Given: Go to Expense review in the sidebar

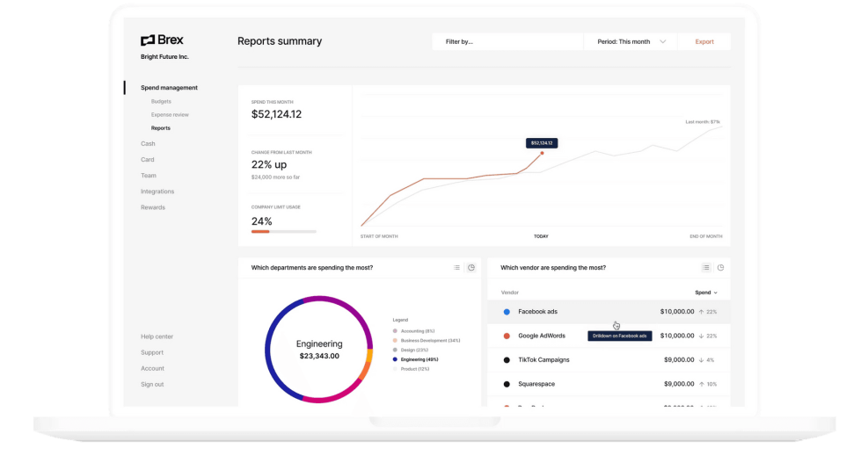Looking at the screenshot, I should (x=170, y=115).
